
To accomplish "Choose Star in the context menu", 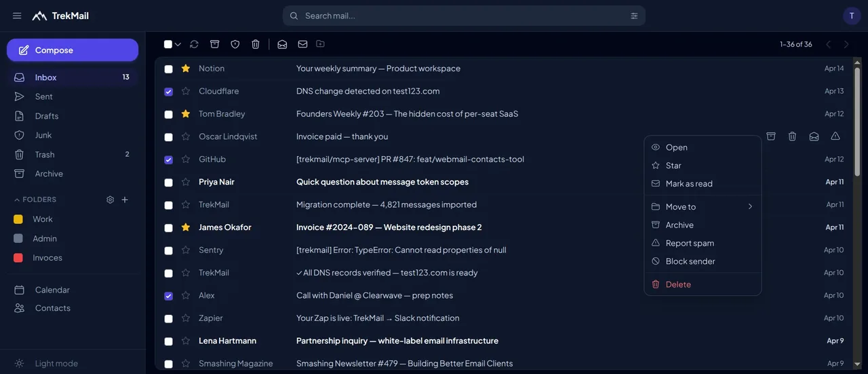I will click(x=703, y=166).
